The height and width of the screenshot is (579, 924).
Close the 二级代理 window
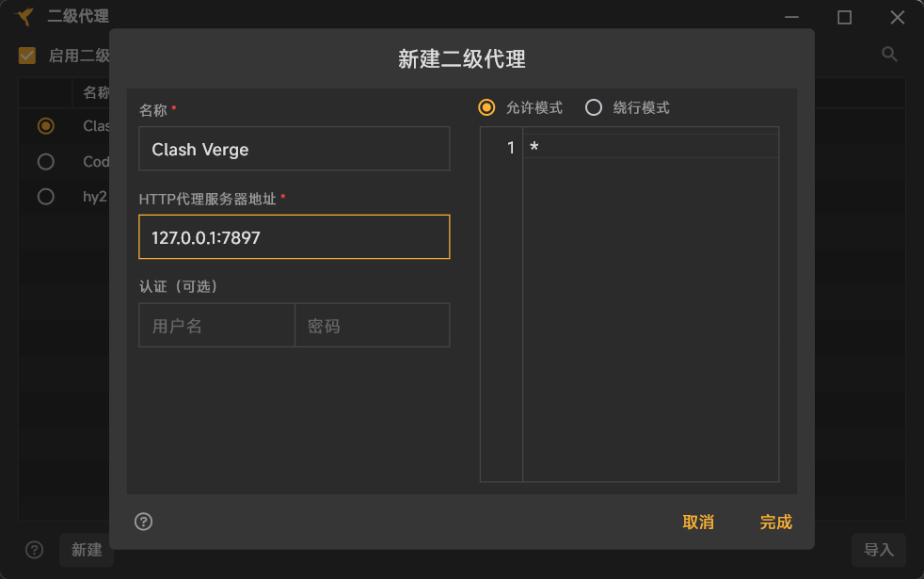pos(897,17)
